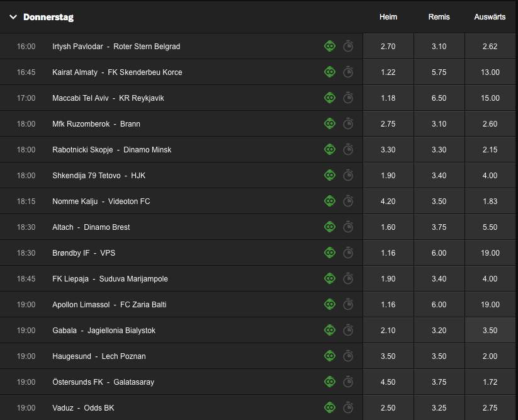Click stopwatch icon for Brøndby IF match
This screenshot has width=518, height=420.
click(348, 252)
